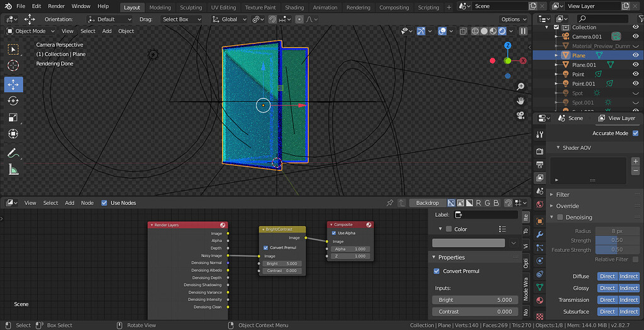Open the node editor Add menu
644x330 pixels.
[70, 203]
